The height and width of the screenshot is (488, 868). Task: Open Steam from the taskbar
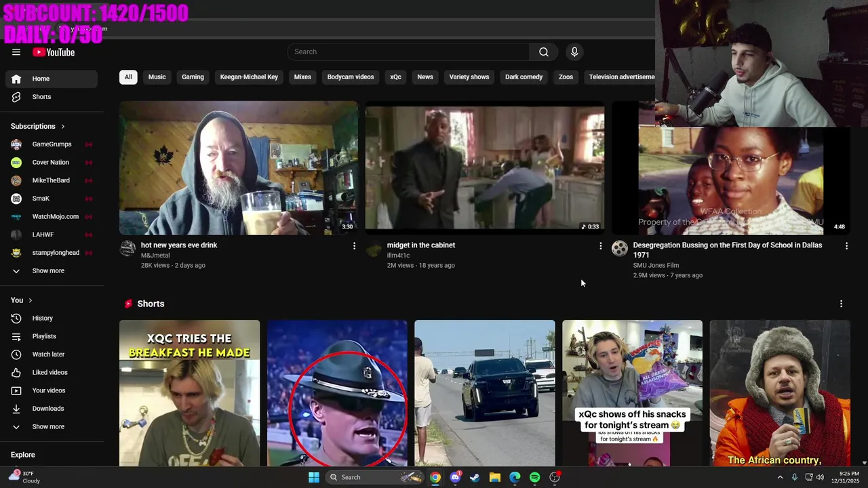[x=475, y=477]
